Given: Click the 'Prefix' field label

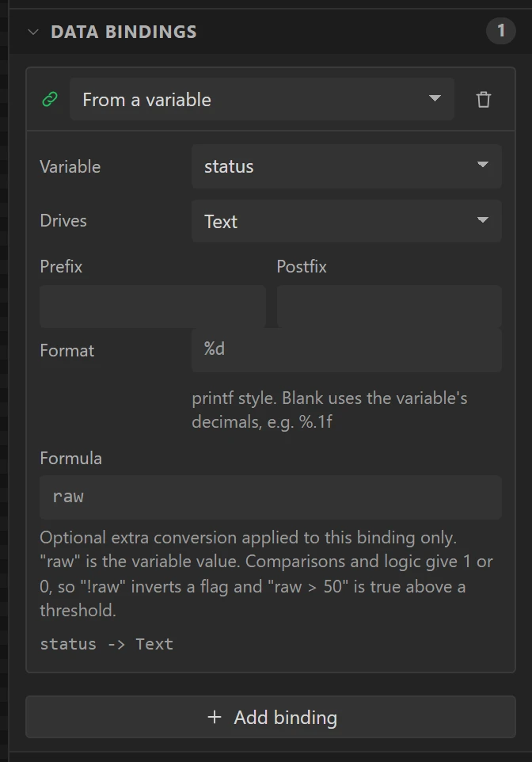Looking at the screenshot, I should [61, 266].
